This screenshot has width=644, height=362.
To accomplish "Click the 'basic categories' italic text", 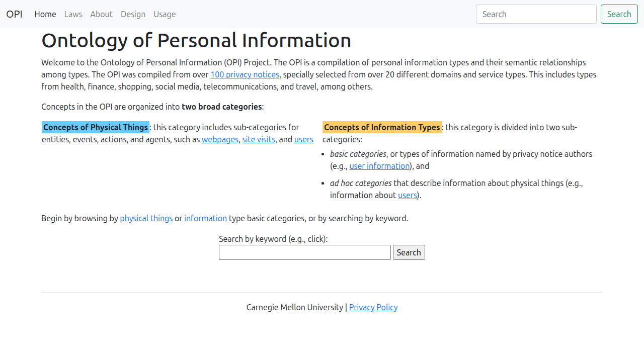I will [358, 154].
